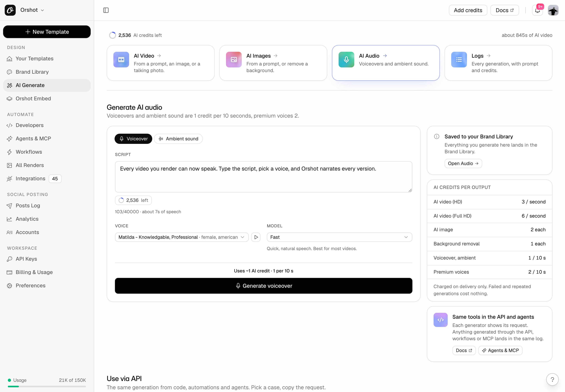This screenshot has width=565, height=392.
Task: Click the green AI Audio microphone icon
Action: pos(346,59)
